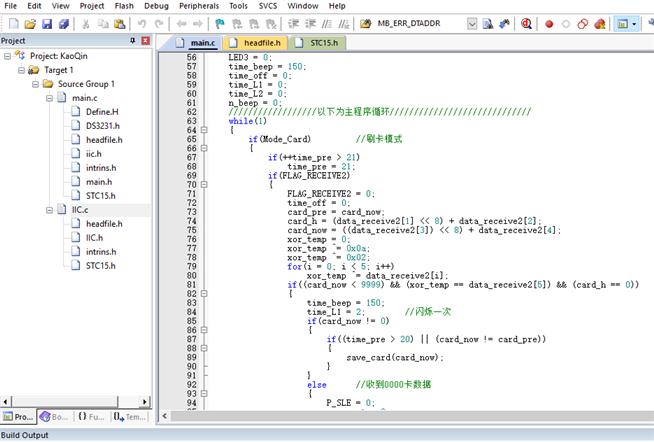Image resolution: width=654 pixels, height=442 pixels.
Task: Fold the code block at line 88
Action: pyautogui.click(x=204, y=348)
